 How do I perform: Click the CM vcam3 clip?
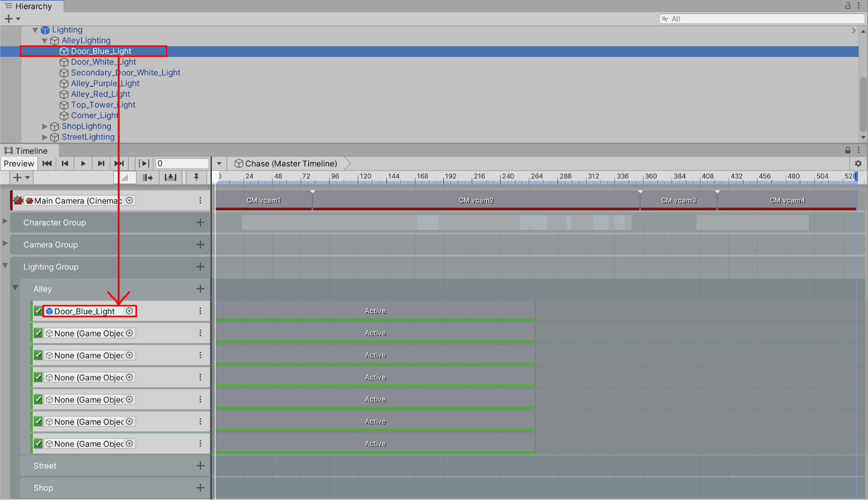pos(678,201)
